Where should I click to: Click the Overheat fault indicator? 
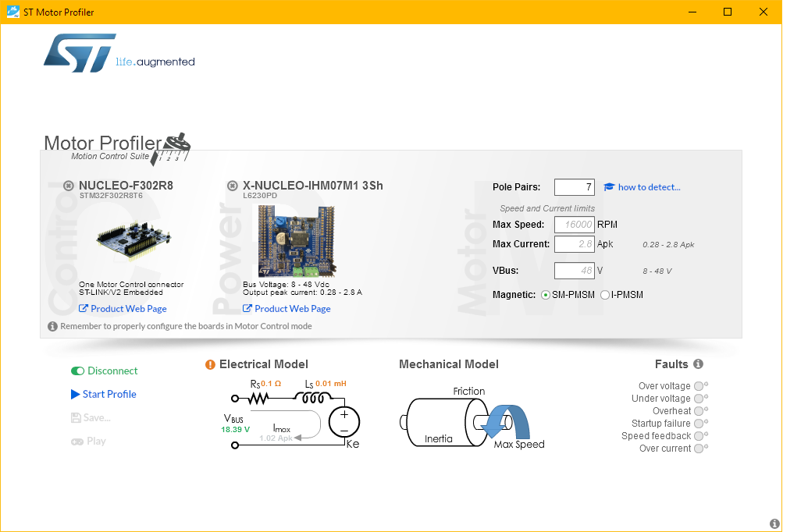click(699, 411)
